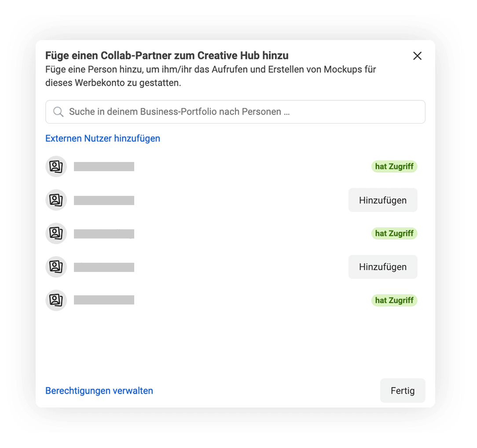Click the last person's 'hat Zugriff' badge
The image size is (477, 448).
click(x=394, y=300)
